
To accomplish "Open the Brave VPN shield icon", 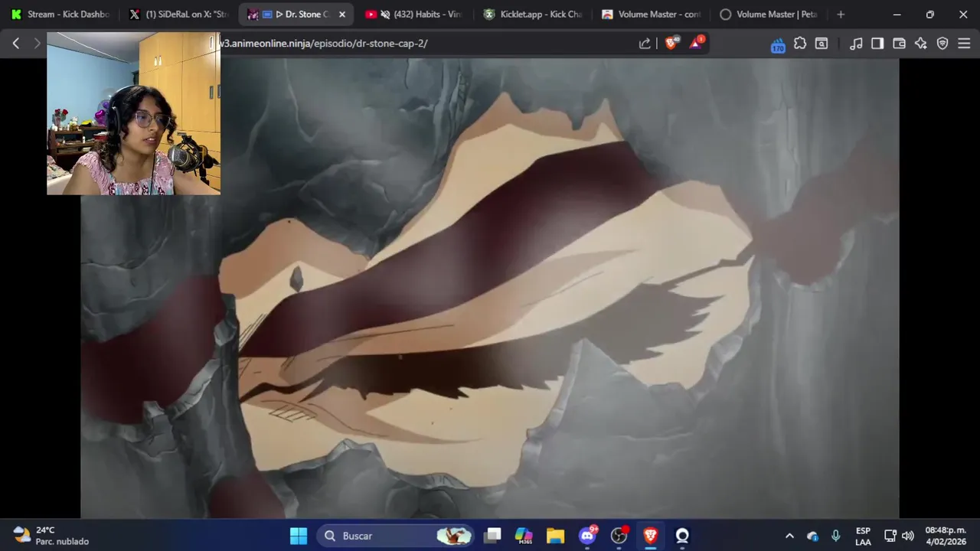I will pyautogui.click(x=942, y=44).
